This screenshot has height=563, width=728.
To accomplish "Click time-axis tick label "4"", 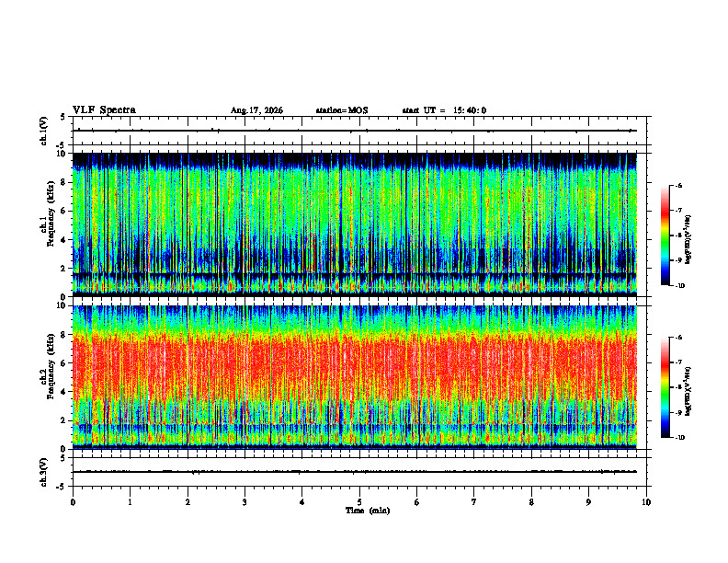I will click(x=301, y=502).
